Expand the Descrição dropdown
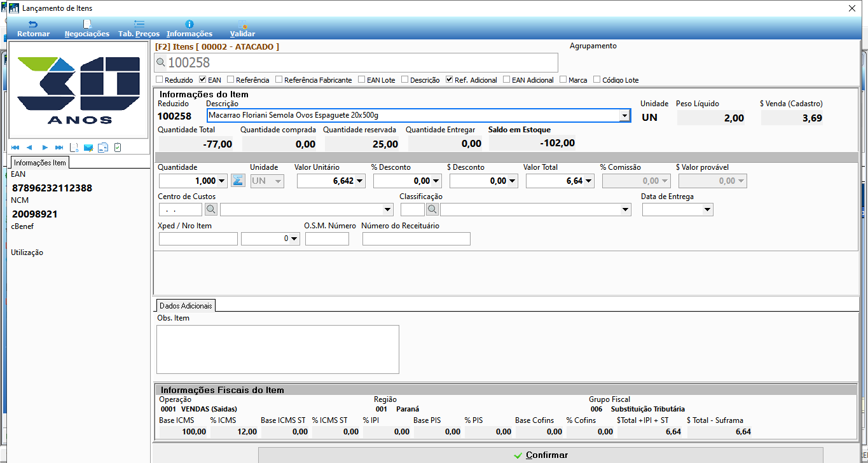Image resolution: width=868 pixels, height=463 pixels. tap(624, 115)
